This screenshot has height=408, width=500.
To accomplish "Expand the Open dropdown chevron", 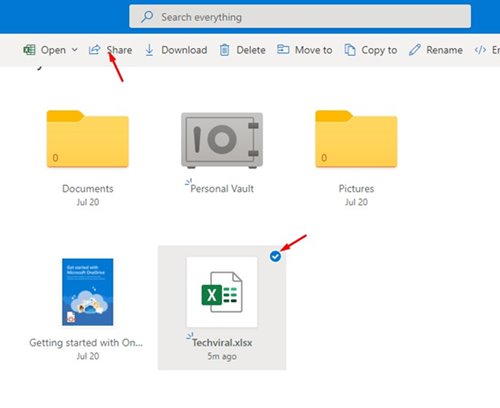I will coord(75,50).
